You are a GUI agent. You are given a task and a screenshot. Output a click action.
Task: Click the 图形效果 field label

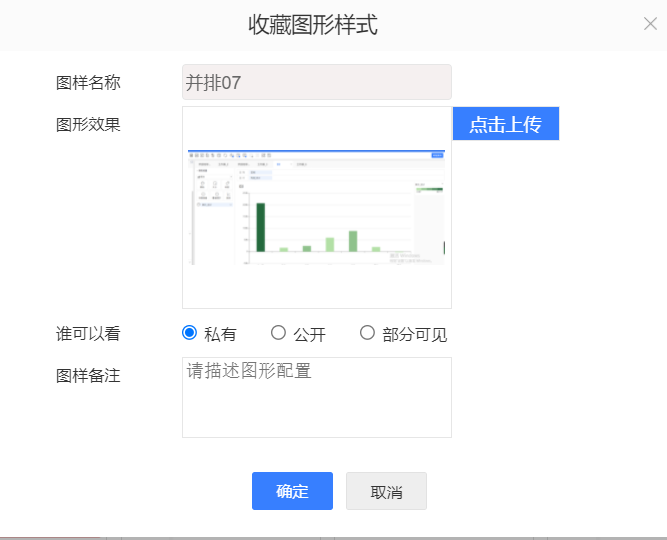pyautogui.click(x=88, y=125)
